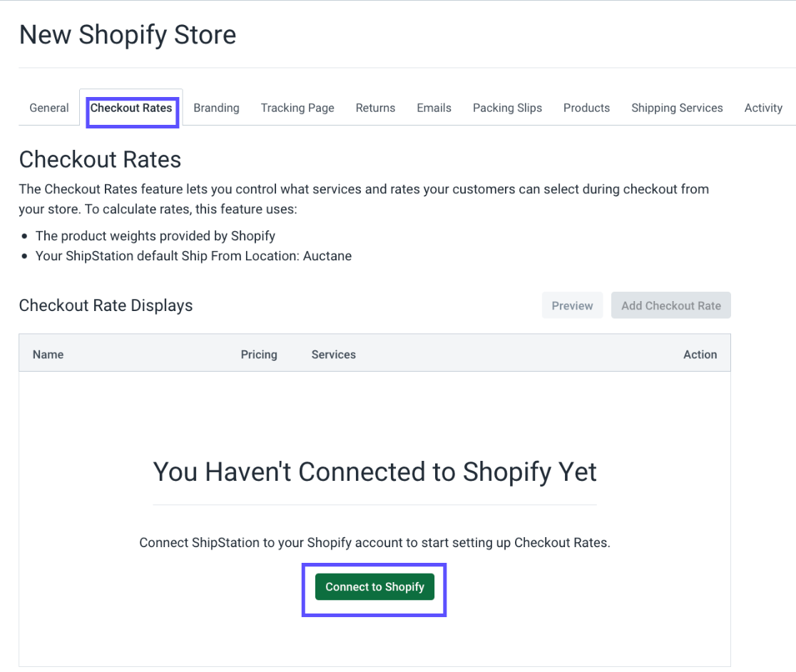Open the Activity tab
Image resolution: width=796 pixels, height=672 pixels.
click(763, 108)
